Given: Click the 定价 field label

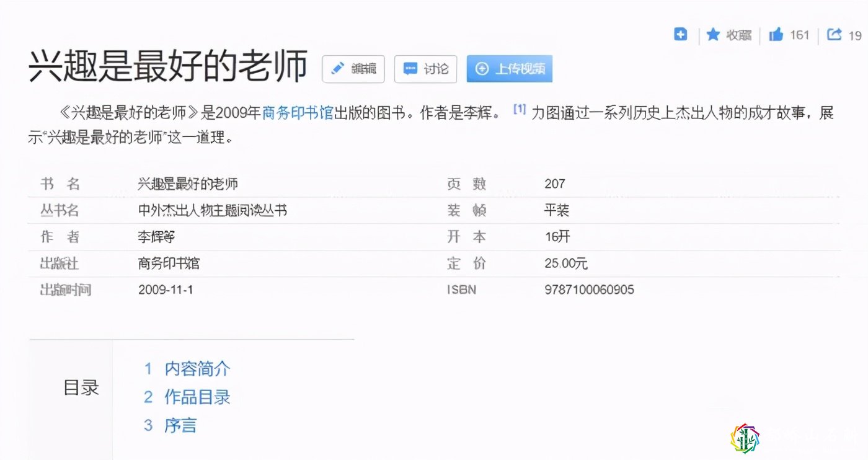Looking at the screenshot, I should pyautogui.click(x=467, y=264).
